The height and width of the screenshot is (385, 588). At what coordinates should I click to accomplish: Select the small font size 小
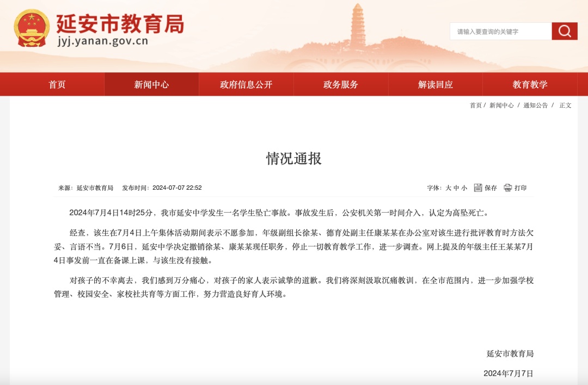coord(463,189)
